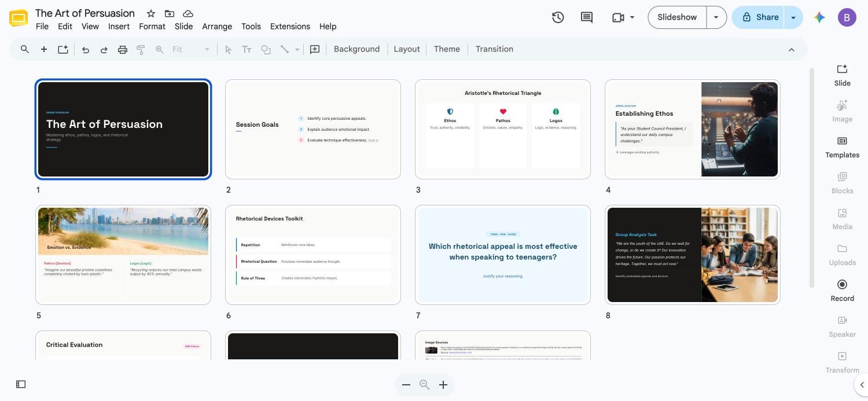This screenshot has width=868, height=401.
Task: Add new slide with plus icon
Action: [x=43, y=49]
